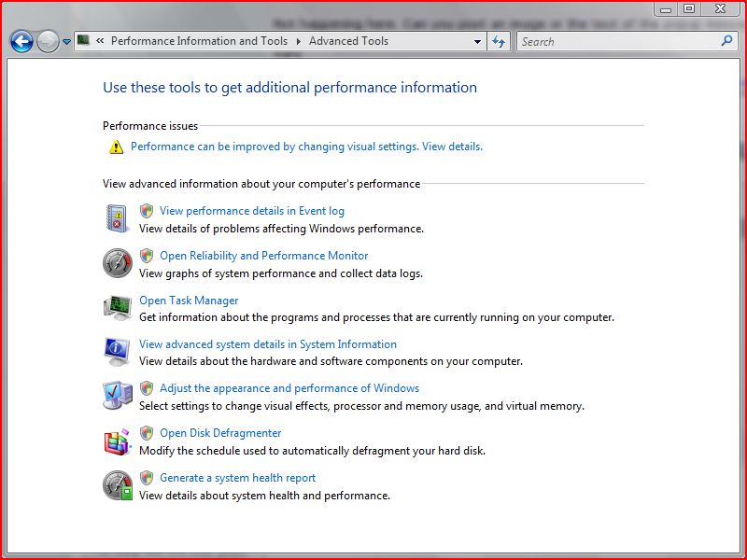747x560 pixels.
Task: Click the Event log notebook icon
Action: pyautogui.click(x=118, y=218)
